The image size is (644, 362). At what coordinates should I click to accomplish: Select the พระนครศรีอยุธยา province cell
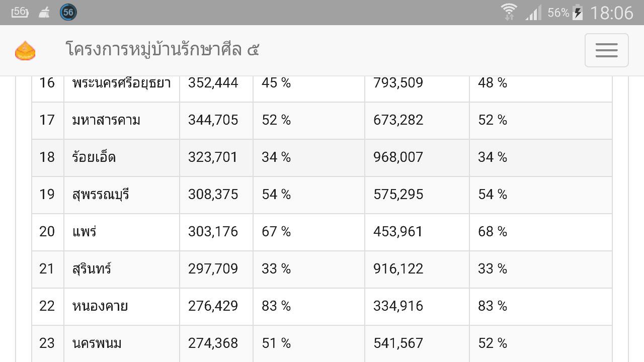[x=122, y=83]
